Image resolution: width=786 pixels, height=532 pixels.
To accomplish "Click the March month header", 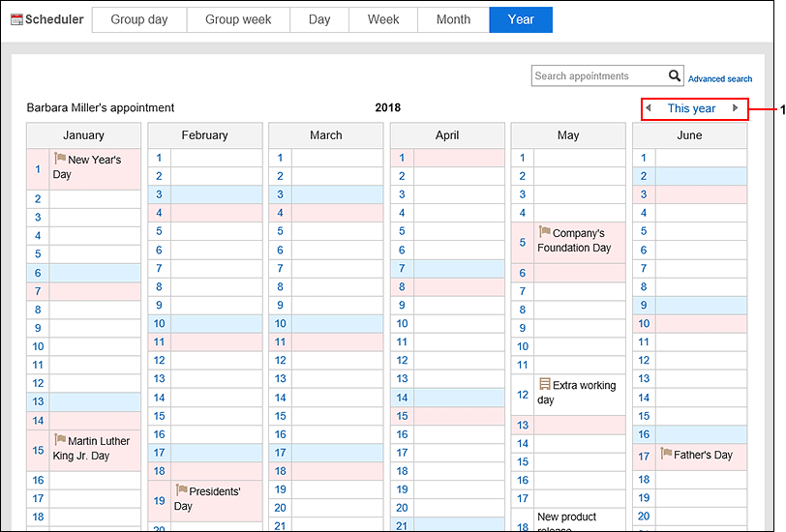I will coord(326,135).
